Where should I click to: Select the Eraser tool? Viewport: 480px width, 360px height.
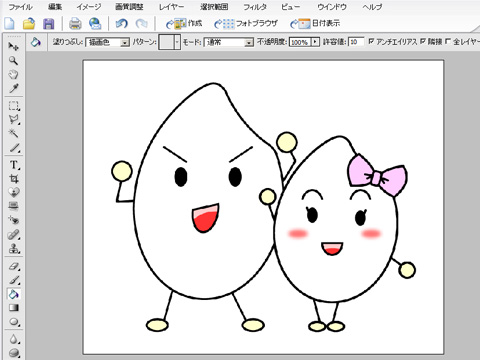coord(14,266)
